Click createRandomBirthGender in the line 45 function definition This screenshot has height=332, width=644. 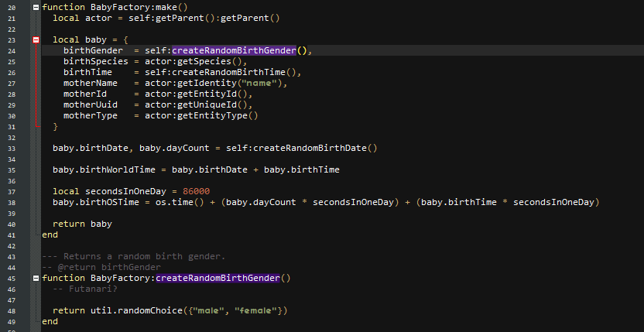pyautogui.click(x=218, y=278)
